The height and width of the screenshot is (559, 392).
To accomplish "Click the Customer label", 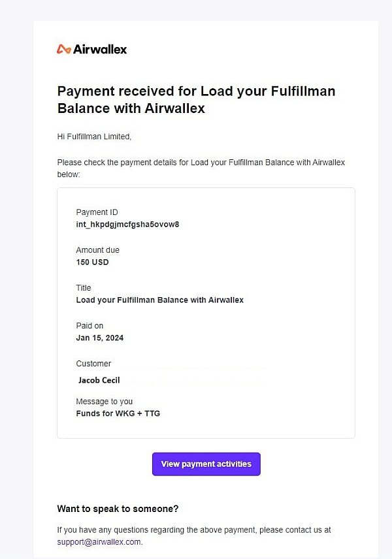I will click(93, 363).
